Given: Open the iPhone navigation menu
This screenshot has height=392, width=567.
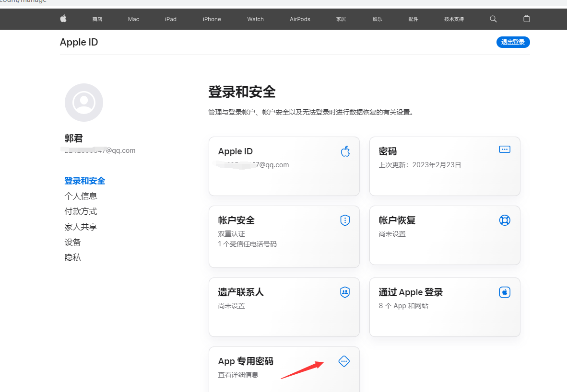Looking at the screenshot, I should coord(212,19).
